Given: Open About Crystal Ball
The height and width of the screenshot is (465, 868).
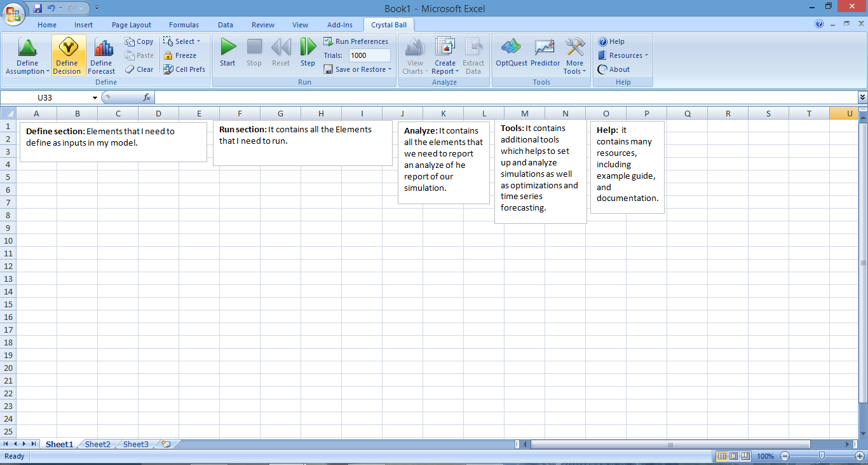Looking at the screenshot, I should (614, 69).
